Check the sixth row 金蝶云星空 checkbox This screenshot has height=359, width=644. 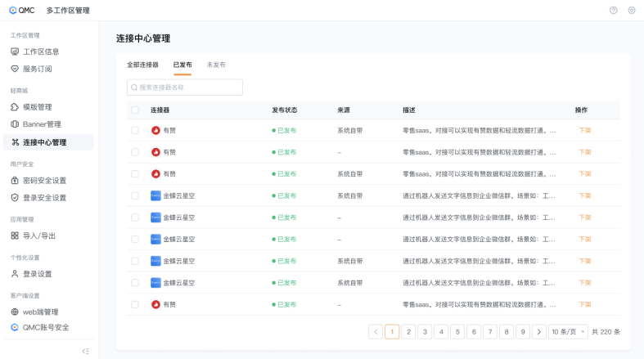(135, 239)
